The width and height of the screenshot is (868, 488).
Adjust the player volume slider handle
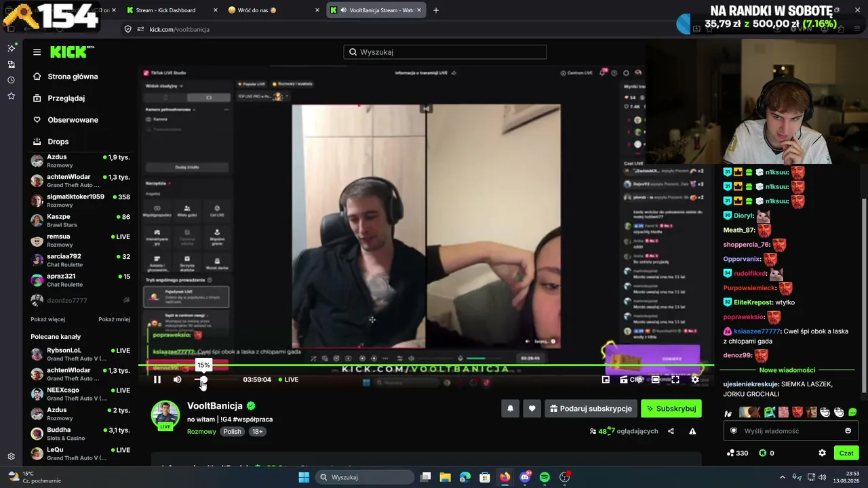tap(202, 380)
